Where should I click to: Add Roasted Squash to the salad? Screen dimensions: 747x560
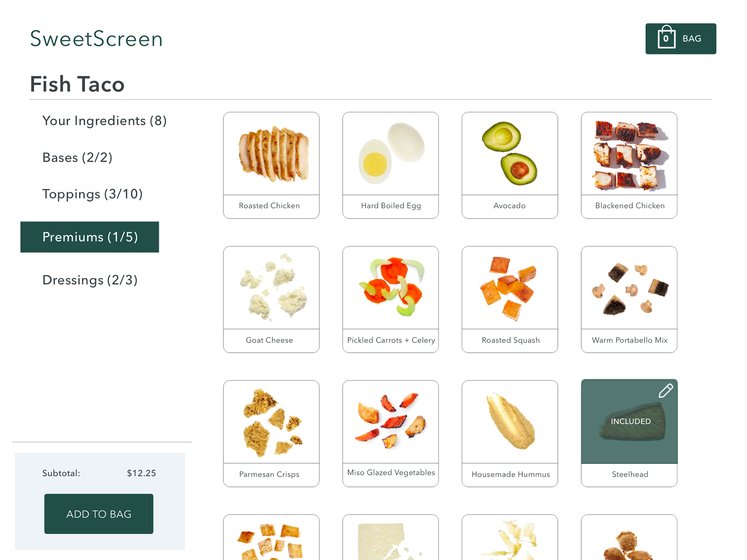click(x=510, y=299)
